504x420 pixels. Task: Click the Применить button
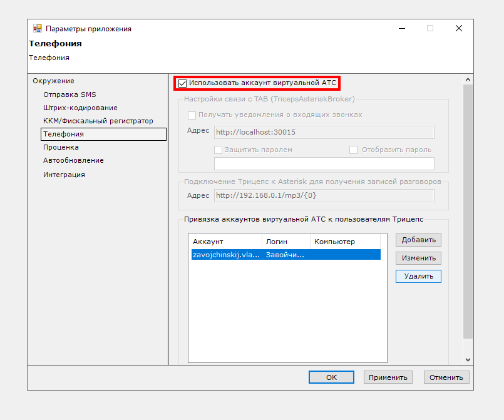(x=388, y=377)
